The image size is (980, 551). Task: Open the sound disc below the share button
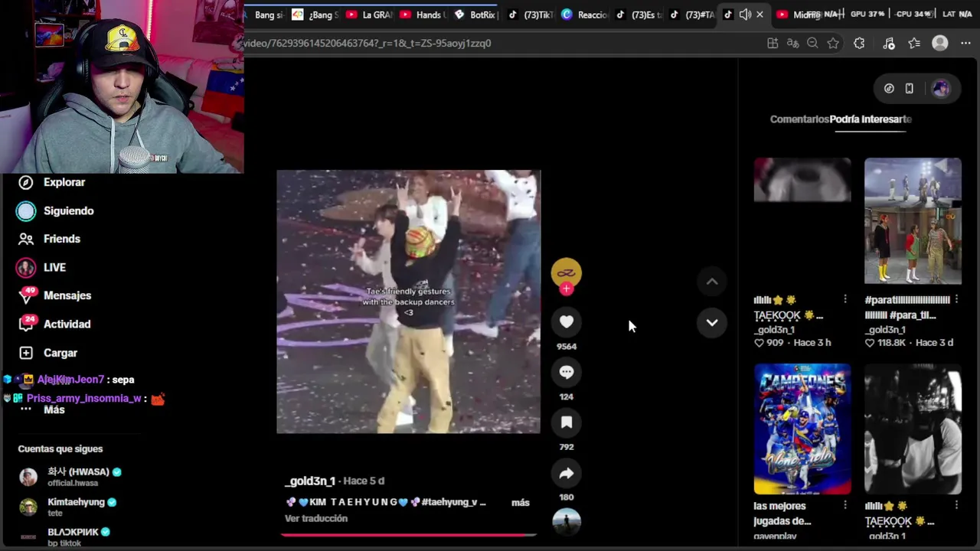pos(567,522)
